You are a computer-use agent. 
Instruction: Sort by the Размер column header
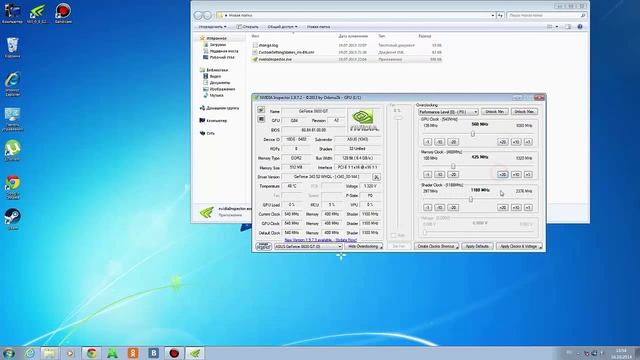pyautogui.click(x=424, y=36)
